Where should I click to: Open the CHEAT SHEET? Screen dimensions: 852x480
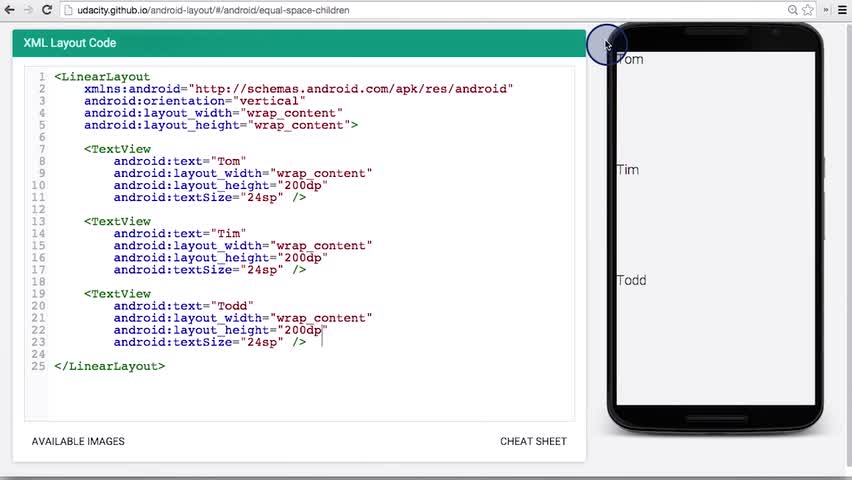coord(533,441)
